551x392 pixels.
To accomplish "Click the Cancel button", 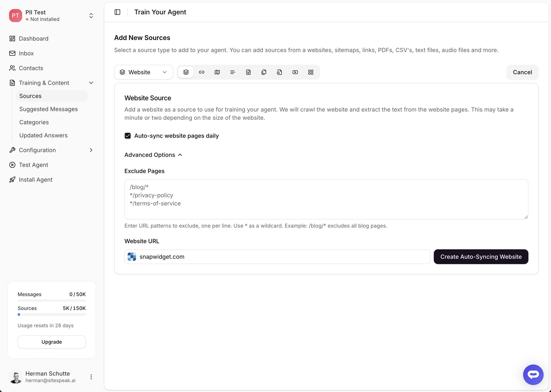I will point(522,72).
